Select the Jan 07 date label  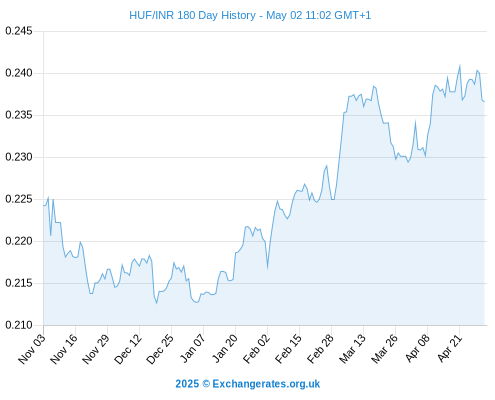[x=193, y=348]
